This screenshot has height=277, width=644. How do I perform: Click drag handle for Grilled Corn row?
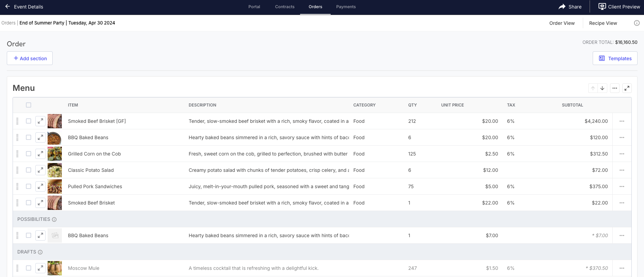click(x=17, y=154)
